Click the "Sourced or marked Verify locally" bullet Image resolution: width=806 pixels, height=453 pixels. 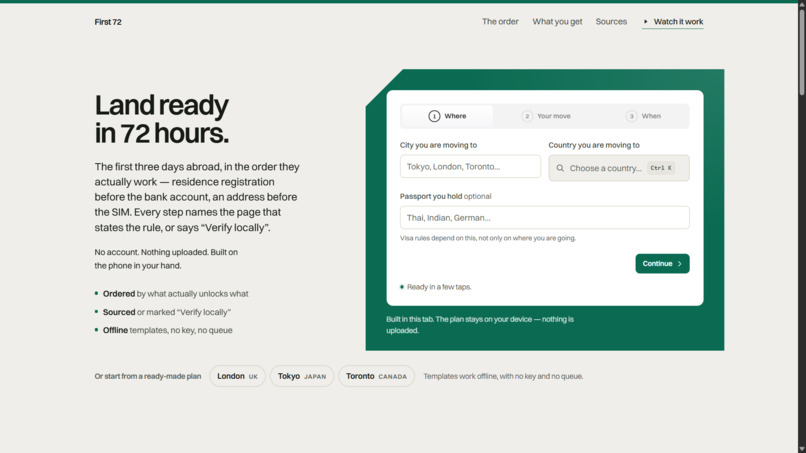click(163, 312)
